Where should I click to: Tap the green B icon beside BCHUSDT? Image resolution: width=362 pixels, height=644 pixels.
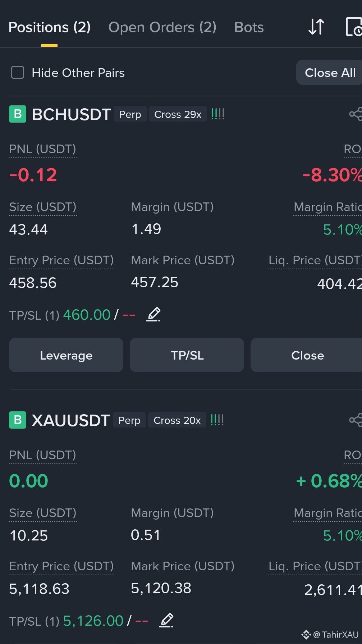[18, 114]
